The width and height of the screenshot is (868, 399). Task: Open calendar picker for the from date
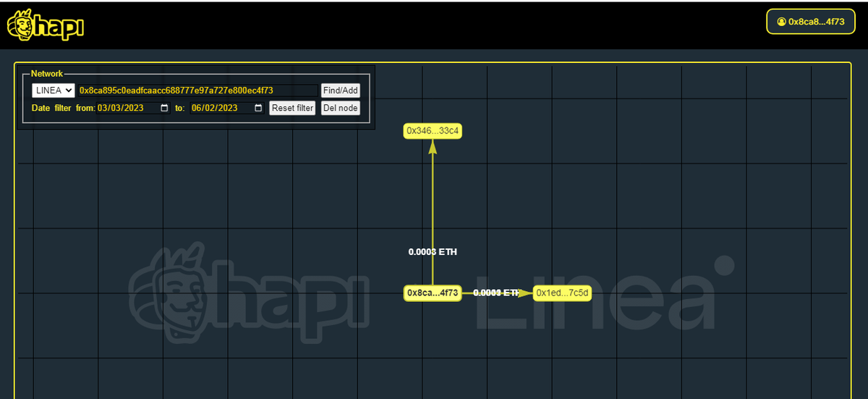tap(164, 108)
